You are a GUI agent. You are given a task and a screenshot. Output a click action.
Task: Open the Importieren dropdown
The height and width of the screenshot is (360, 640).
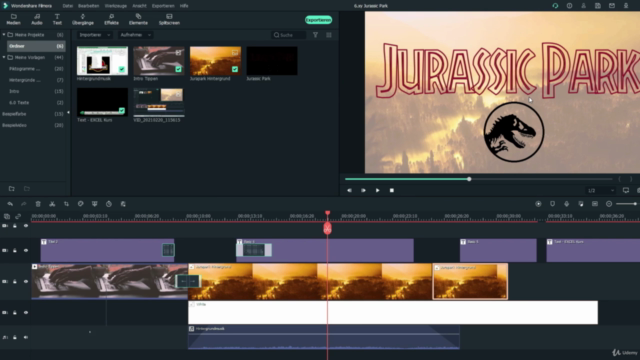pyautogui.click(x=95, y=35)
